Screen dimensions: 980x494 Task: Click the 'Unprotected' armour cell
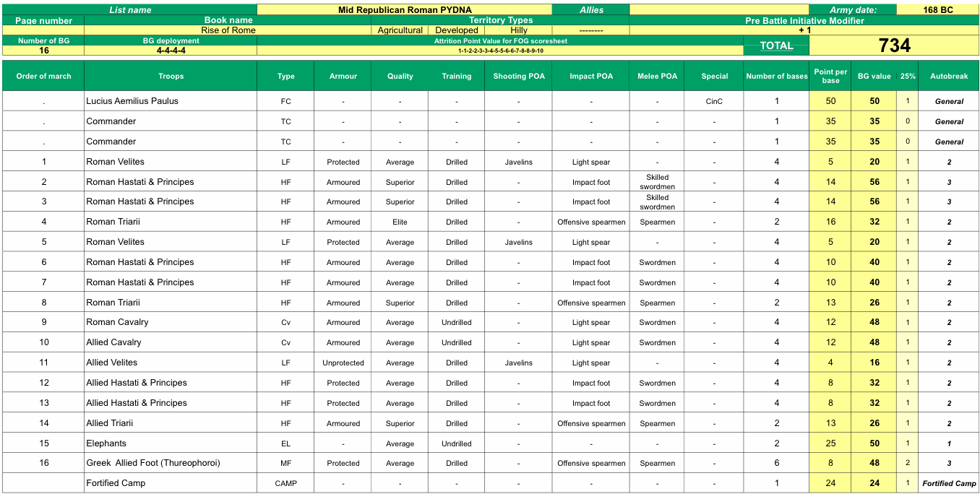[x=343, y=363]
